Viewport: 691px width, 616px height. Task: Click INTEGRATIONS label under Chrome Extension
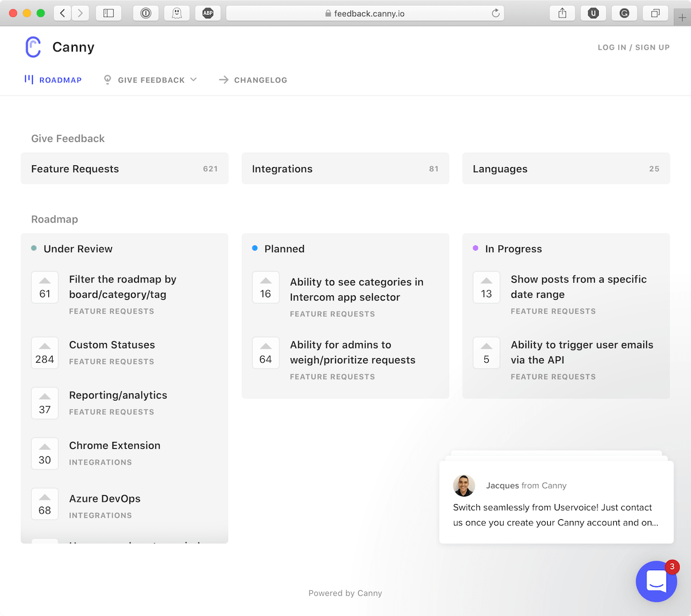click(x=101, y=462)
